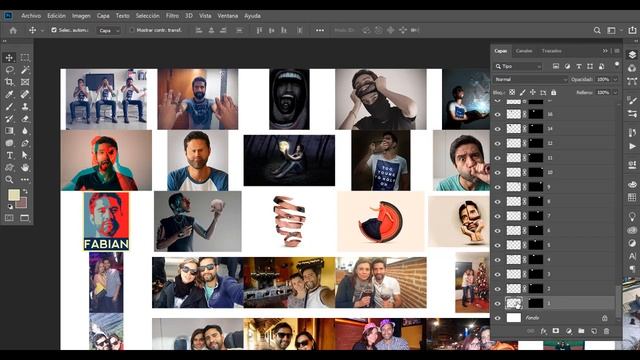This screenshot has height=360, width=640.
Task: Click the Opacidad 100% field
Action: (x=603, y=80)
